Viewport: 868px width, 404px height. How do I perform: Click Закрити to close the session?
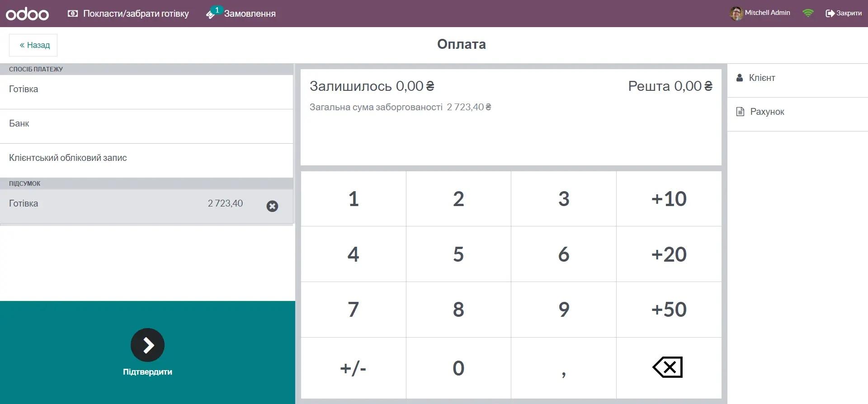point(844,13)
